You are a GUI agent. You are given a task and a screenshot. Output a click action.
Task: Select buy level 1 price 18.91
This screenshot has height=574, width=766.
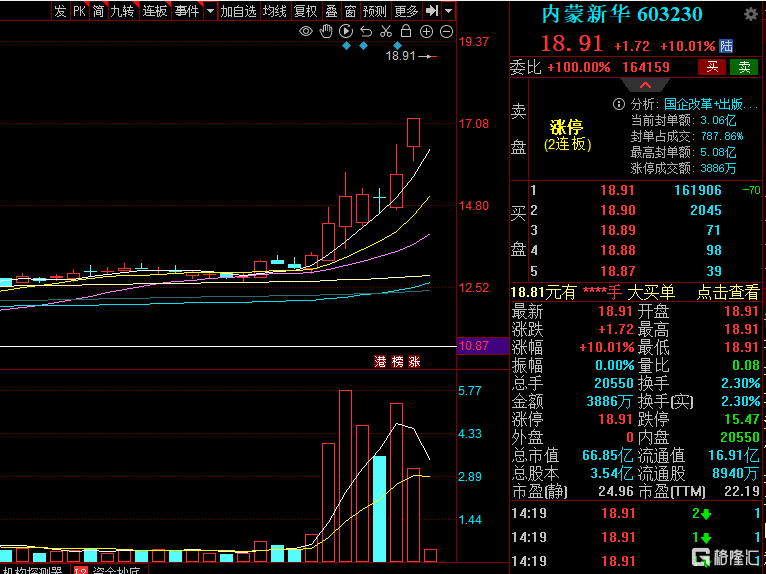pos(617,190)
